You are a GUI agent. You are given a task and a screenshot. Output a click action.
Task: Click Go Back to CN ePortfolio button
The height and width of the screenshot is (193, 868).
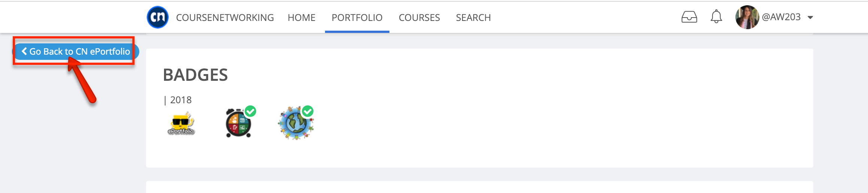pyautogui.click(x=76, y=51)
